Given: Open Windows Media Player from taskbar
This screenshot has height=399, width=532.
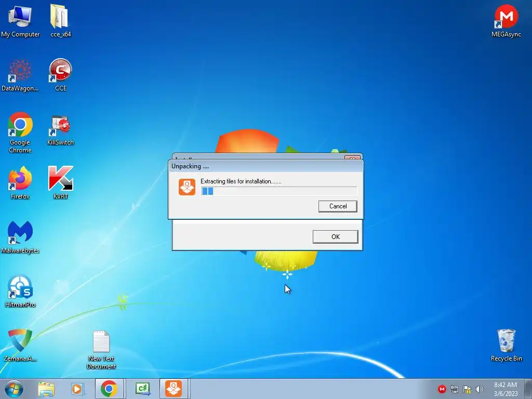Looking at the screenshot, I should tap(78, 389).
